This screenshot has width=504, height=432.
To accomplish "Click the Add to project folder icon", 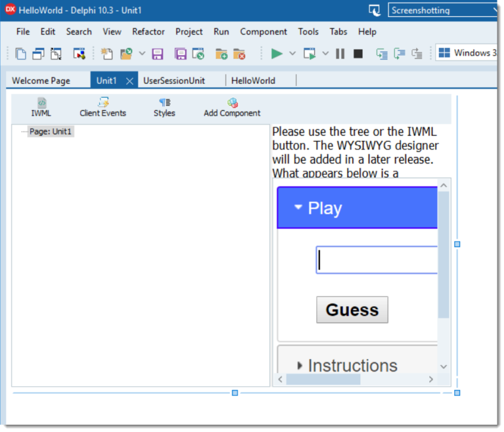I will point(222,54).
